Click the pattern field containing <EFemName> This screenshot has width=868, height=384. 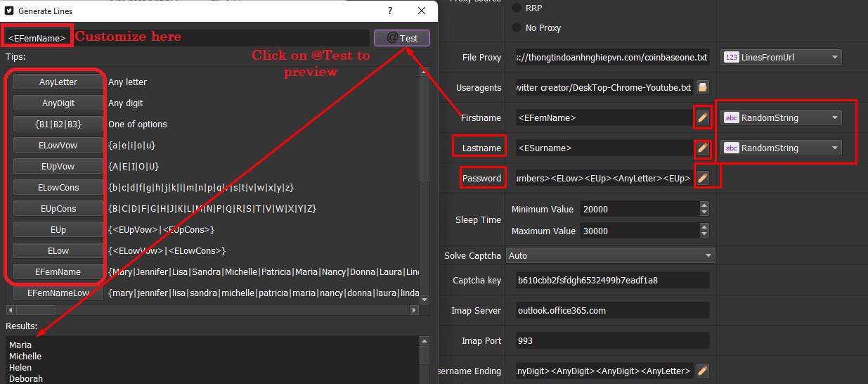point(187,38)
